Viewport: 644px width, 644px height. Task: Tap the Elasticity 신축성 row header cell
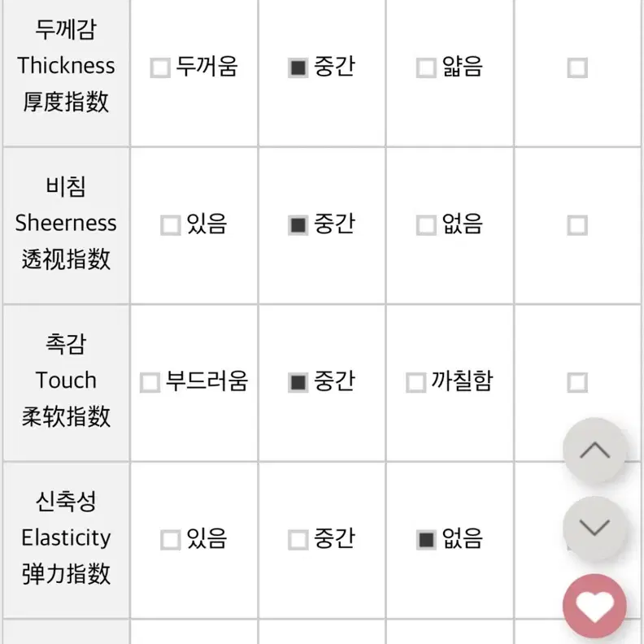click(x=66, y=540)
